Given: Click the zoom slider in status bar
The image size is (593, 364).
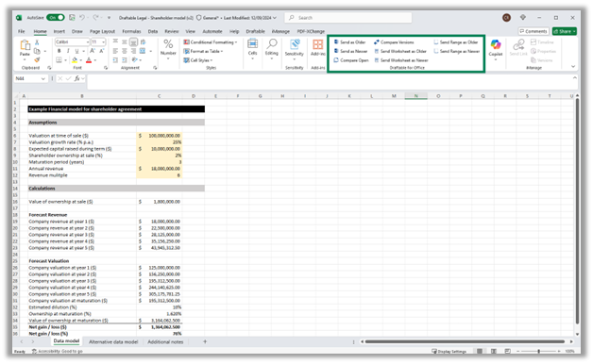Looking at the screenshot, I should [x=538, y=351].
